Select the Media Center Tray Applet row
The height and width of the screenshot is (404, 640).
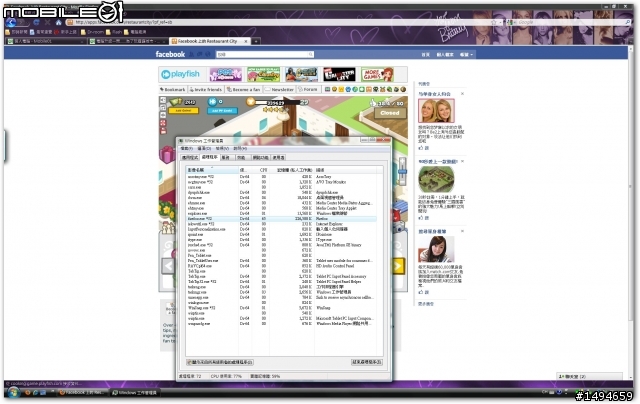[282, 208]
